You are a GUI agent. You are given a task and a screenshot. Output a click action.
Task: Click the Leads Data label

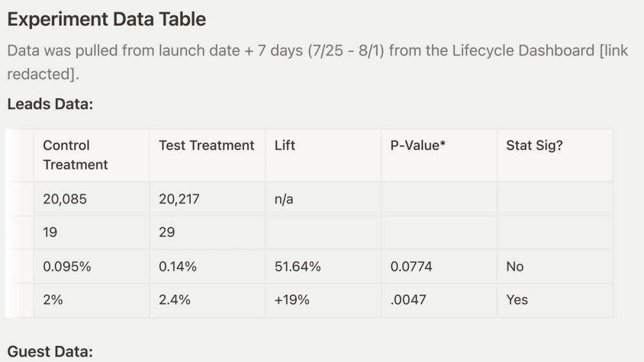pos(50,103)
